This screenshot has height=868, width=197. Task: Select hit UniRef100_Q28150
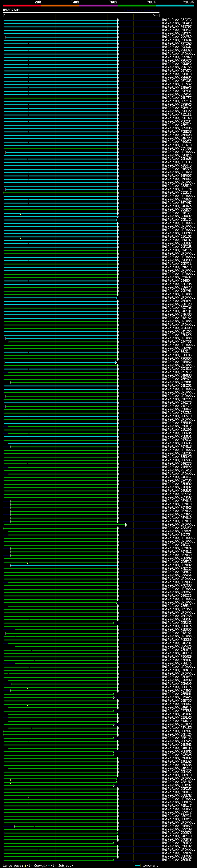coord(177,782)
